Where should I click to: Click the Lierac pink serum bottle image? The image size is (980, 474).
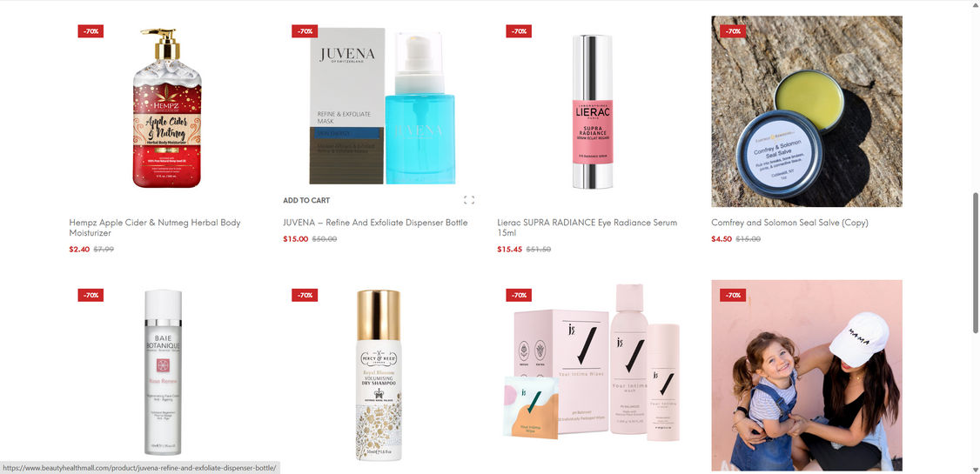[593, 112]
